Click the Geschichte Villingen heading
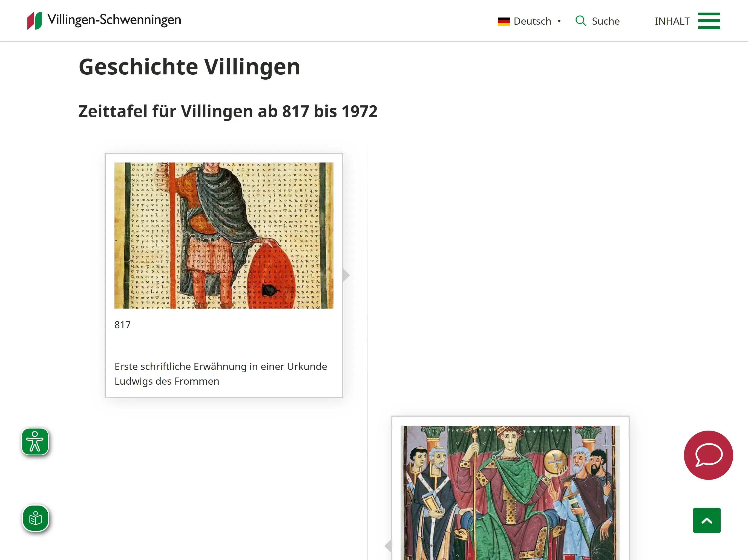The height and width of the screenshot is (560, 748). click(x=189, y=66)
